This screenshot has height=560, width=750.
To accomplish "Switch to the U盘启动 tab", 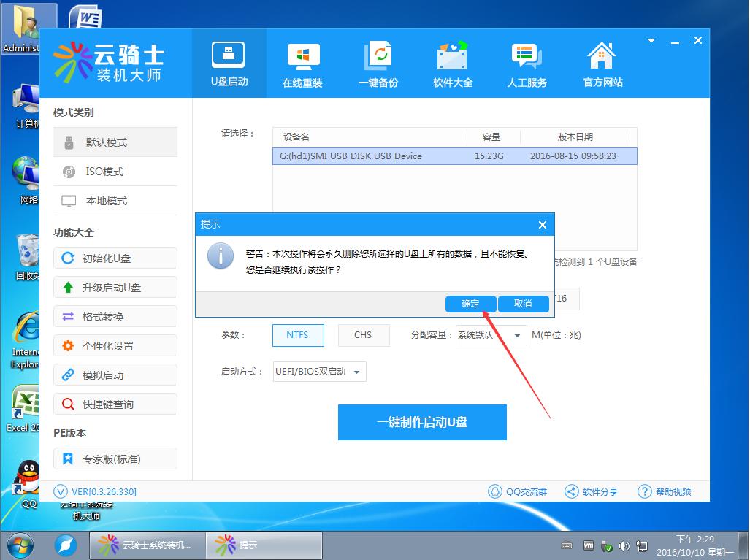I will click(228, 62).
